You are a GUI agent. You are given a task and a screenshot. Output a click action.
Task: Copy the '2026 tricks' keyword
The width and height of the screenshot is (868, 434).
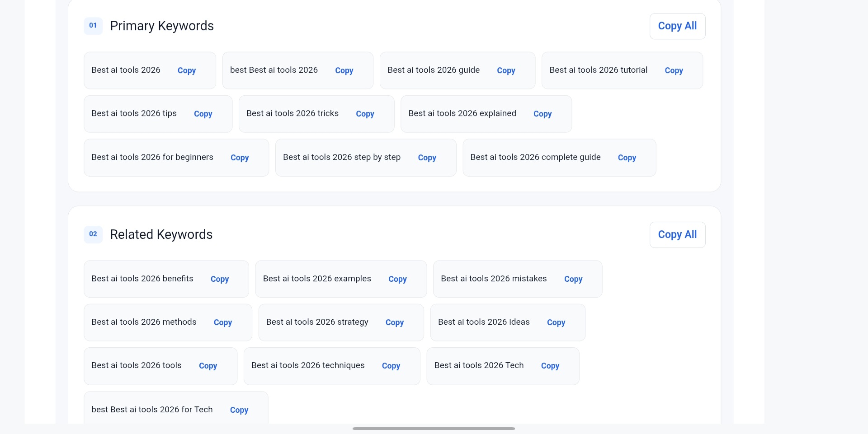click(365, 114)
